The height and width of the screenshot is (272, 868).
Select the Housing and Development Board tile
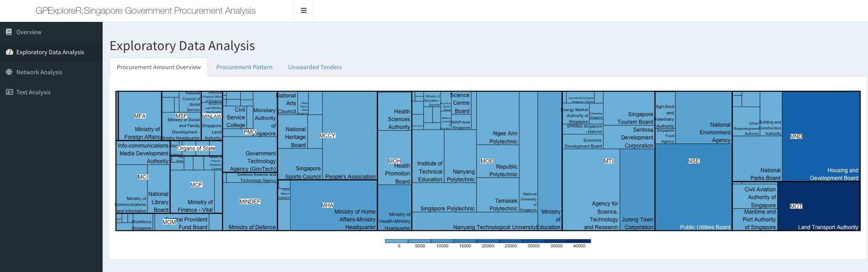(x=821, y=136)
